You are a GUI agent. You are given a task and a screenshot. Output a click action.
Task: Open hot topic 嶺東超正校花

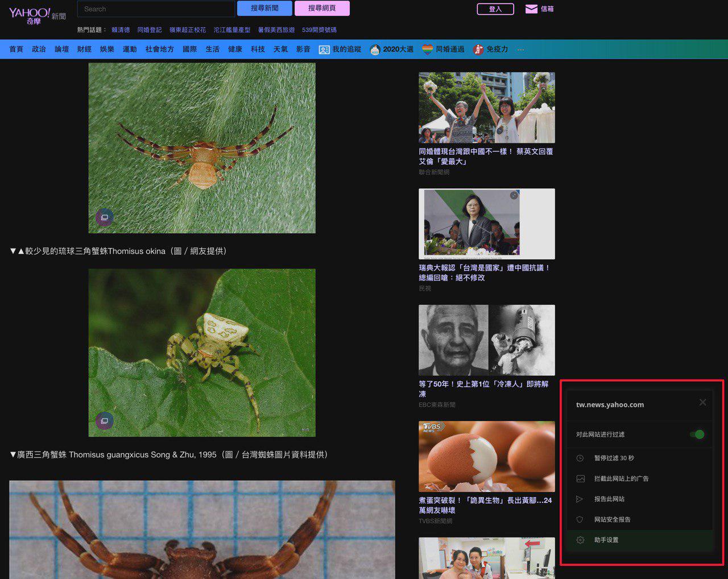(x=188, y=30)
